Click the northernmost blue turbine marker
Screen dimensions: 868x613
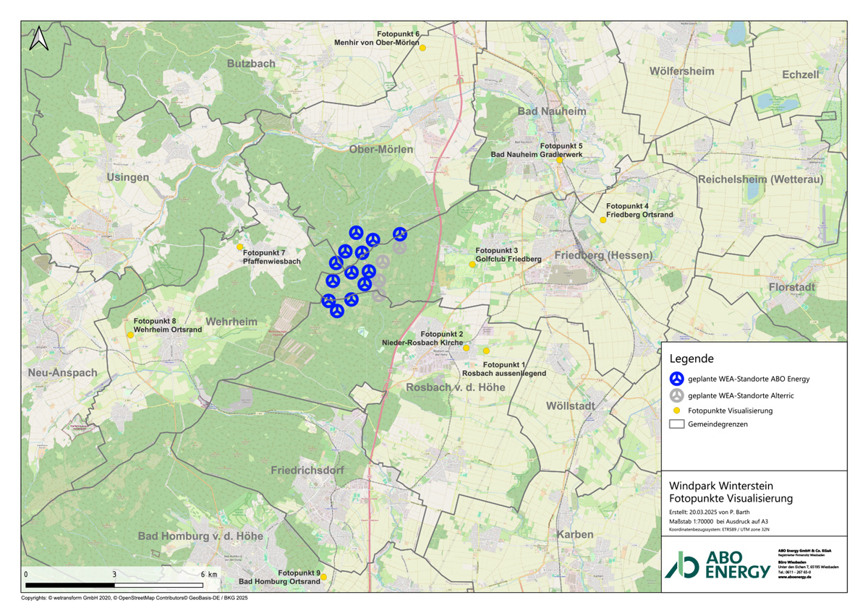tap(356, 231)
